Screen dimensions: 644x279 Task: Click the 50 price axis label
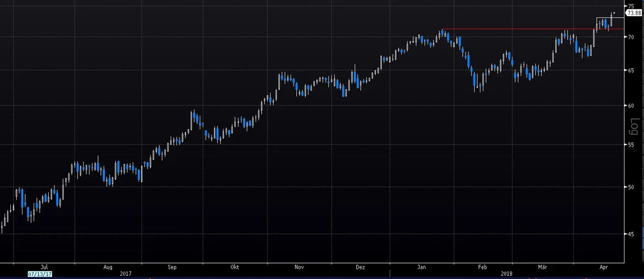point(630,187)
